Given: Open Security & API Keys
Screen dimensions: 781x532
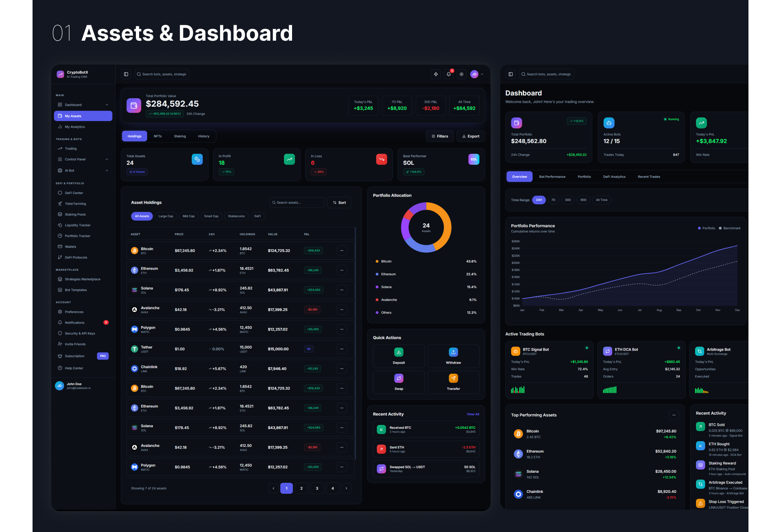Looking at the screenshot, I should tap(83, 334).
